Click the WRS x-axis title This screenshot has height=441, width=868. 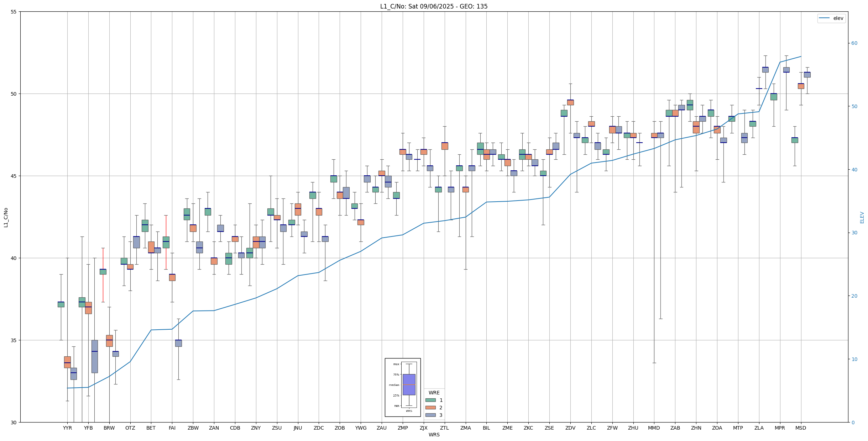(434, 435)
